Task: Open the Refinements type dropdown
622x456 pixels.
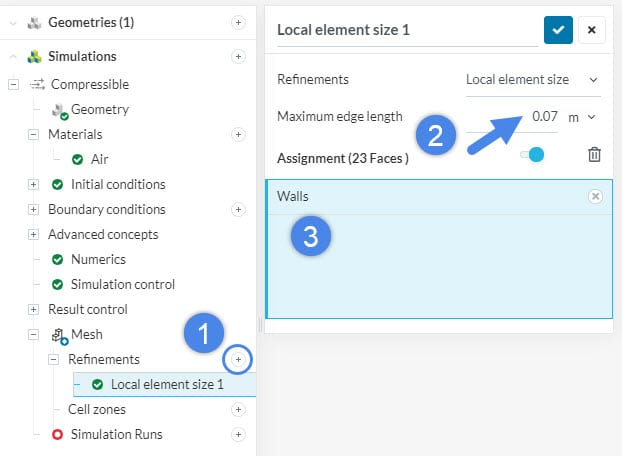Action: coord(533,80)
